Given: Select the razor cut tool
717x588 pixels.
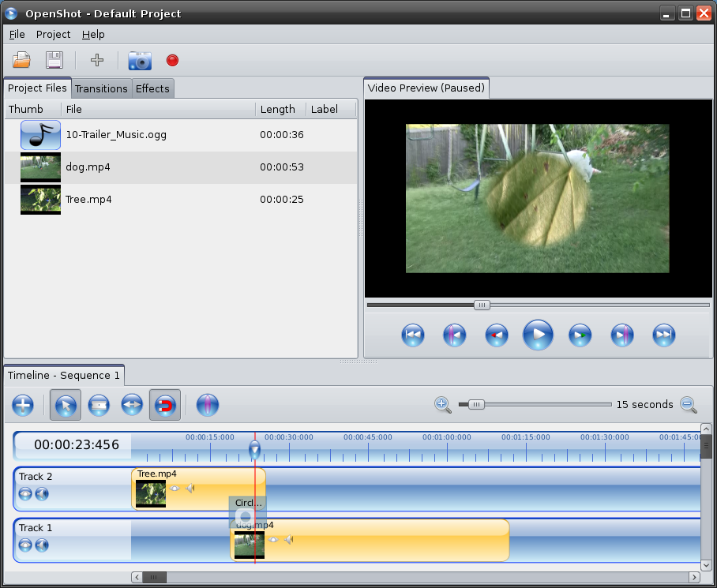Looking at the screenshot, I should [99, 406].
